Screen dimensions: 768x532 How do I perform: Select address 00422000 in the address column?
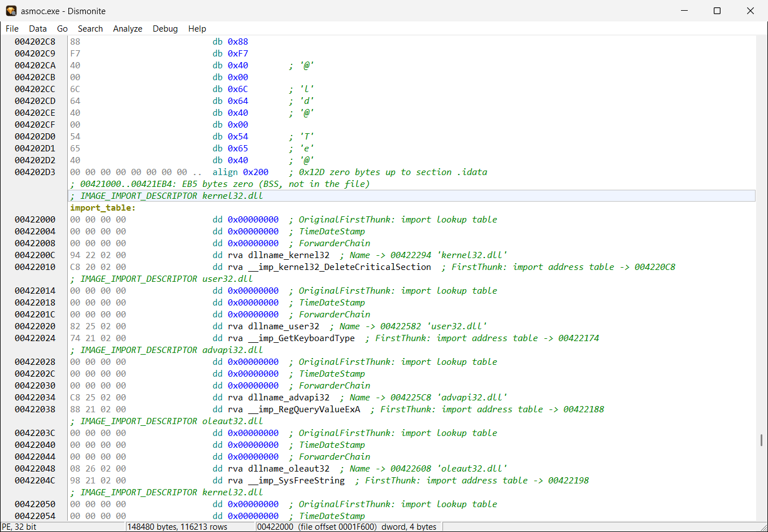tap(35, 220)
